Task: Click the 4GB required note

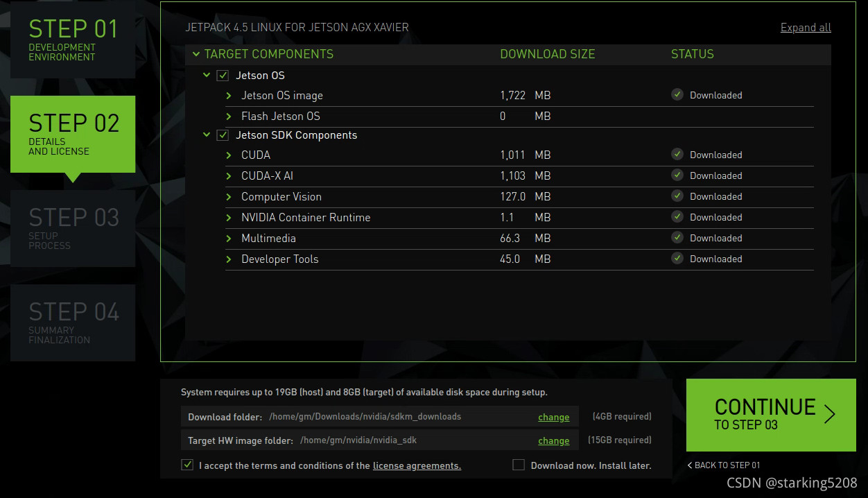Action: pyautogui.click(x=622, y=416)
